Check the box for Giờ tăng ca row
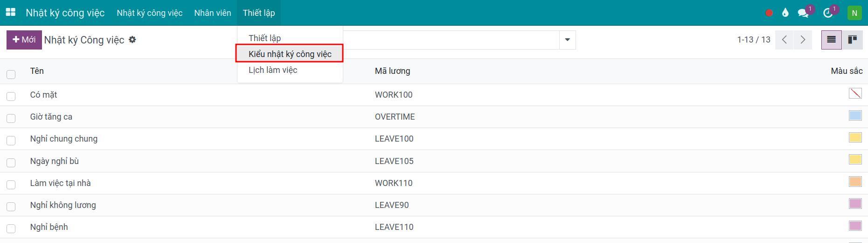868x243 pixels. point(11,118)
